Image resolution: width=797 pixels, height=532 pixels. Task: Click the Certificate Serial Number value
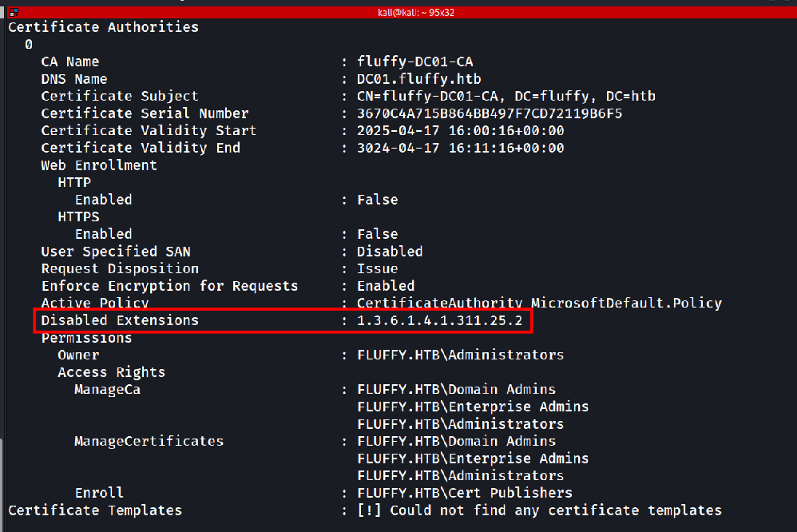(x=490, y=113)
